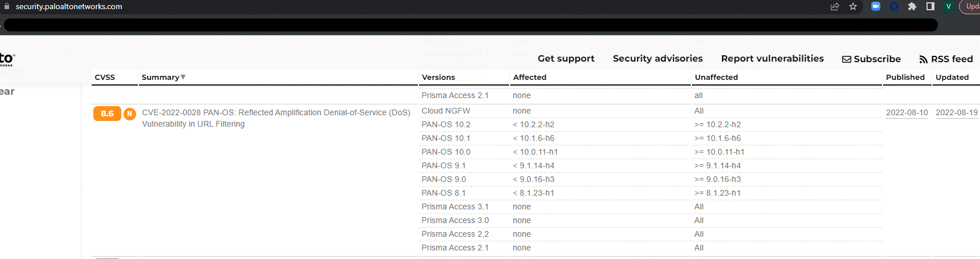The width and height of the screenshot is (980, 259).
Task: Click the Updated column header
Action: coord(952,77)
